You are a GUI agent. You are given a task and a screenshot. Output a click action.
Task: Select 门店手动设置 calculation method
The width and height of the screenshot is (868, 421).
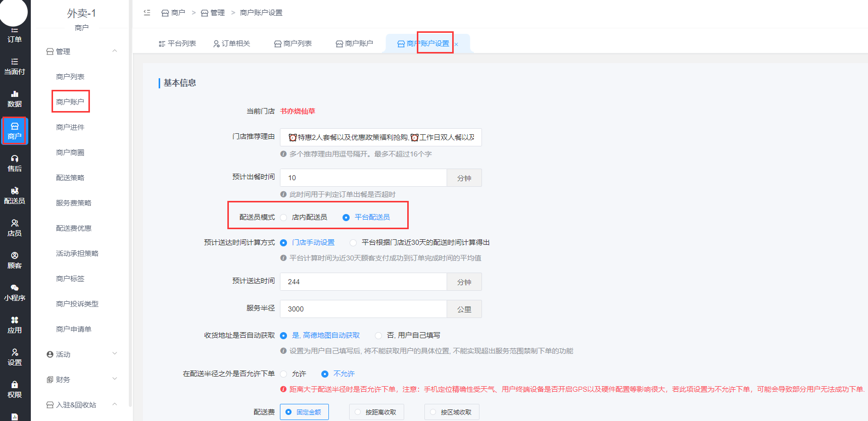307,242
